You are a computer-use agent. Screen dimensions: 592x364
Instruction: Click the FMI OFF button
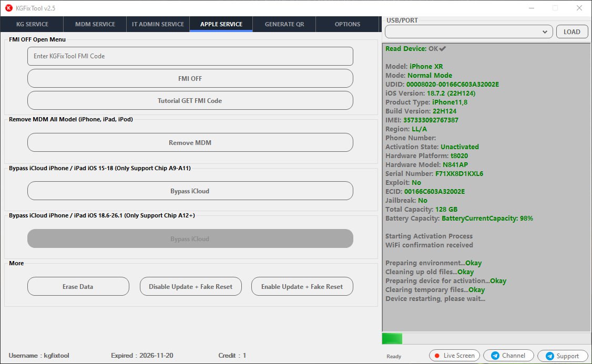(190, 78)
